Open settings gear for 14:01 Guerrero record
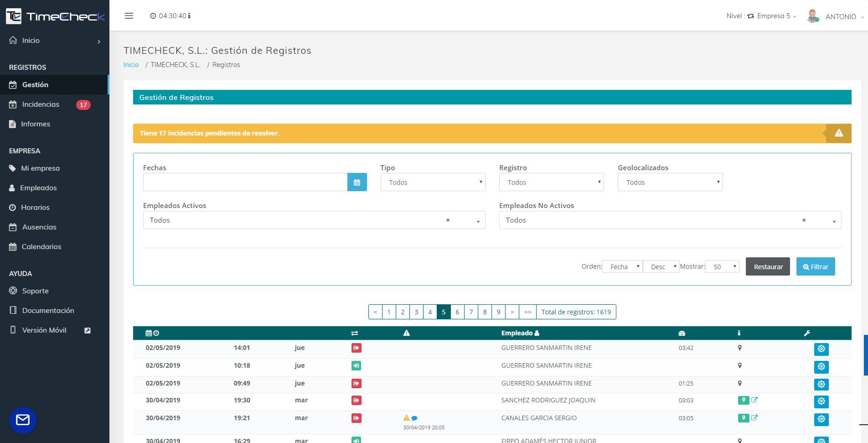The height and width of the screenshot is (443, 868). tap(821, 349)
